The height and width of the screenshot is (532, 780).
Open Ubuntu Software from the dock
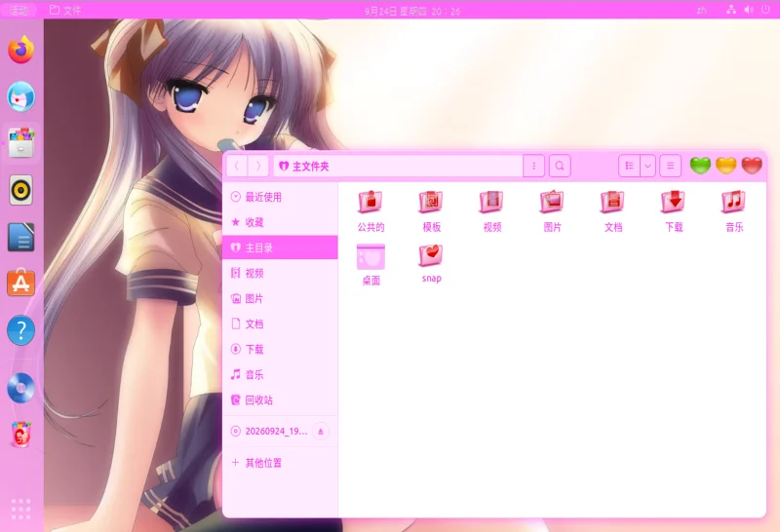point(20,283)
